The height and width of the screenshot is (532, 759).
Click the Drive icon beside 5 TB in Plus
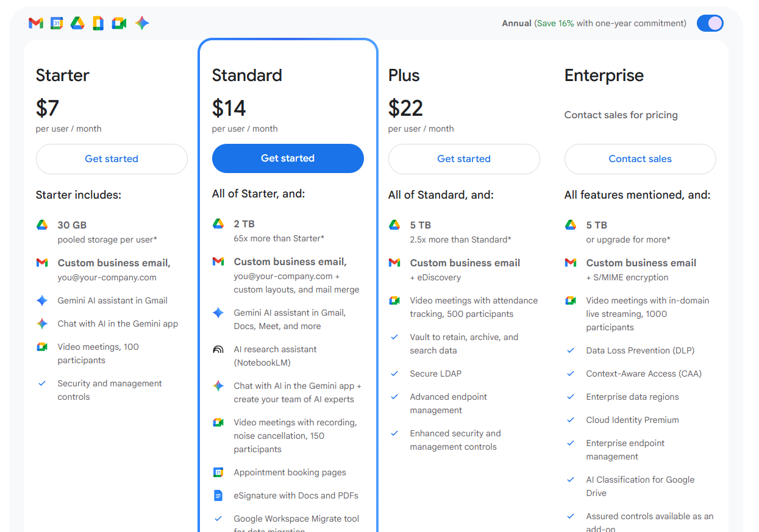pos(394,225)
